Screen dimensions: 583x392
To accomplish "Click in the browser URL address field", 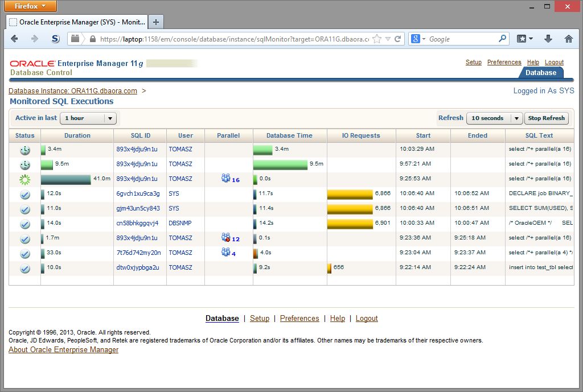I will pyautogui.click(x=234, y=39).
